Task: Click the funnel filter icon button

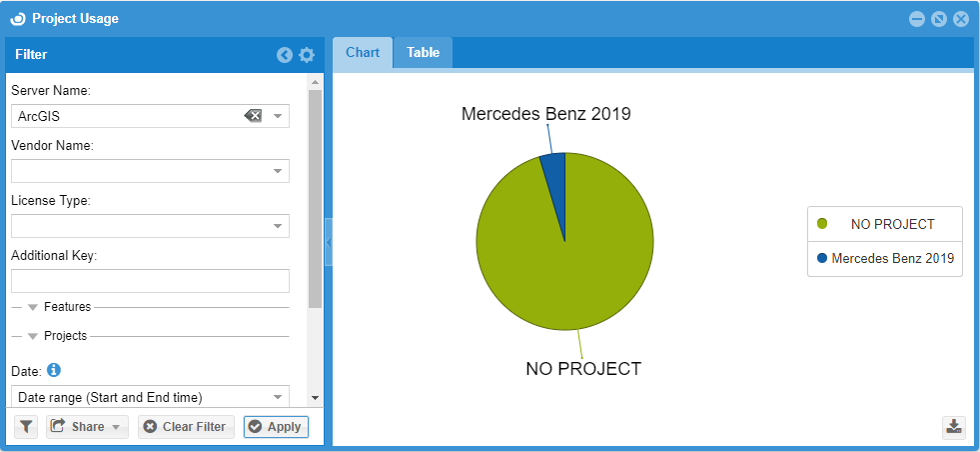Action: pyautogui.click(x=27, y=427)
